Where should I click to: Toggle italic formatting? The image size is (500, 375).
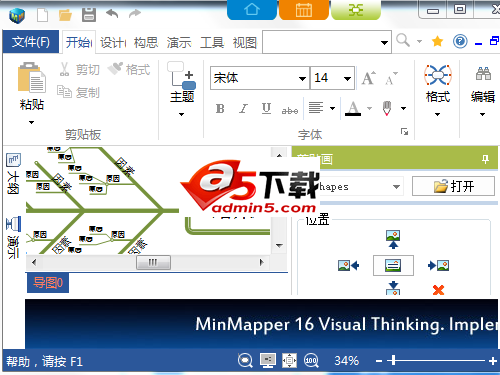pos(244,109)
